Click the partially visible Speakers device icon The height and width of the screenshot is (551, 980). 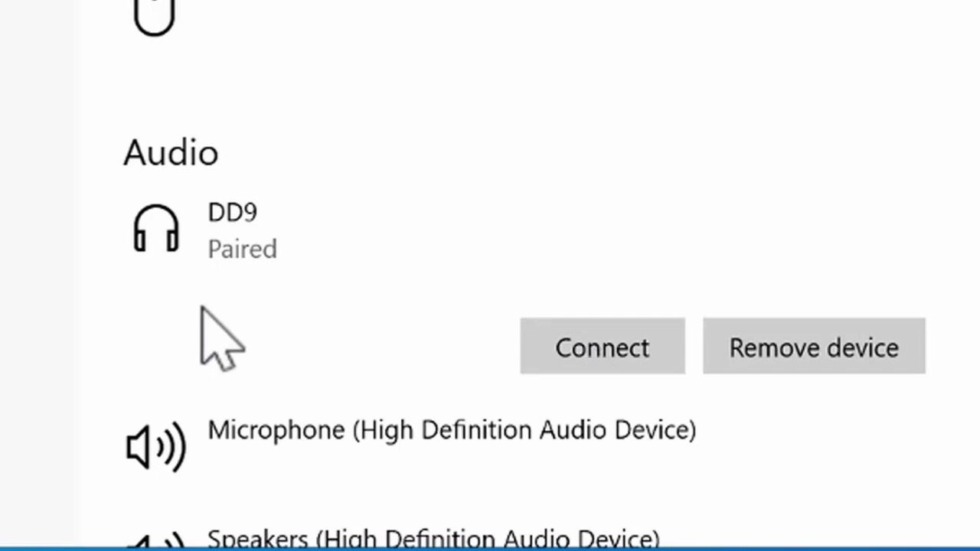pyautogui.click(x=156, y=540)
